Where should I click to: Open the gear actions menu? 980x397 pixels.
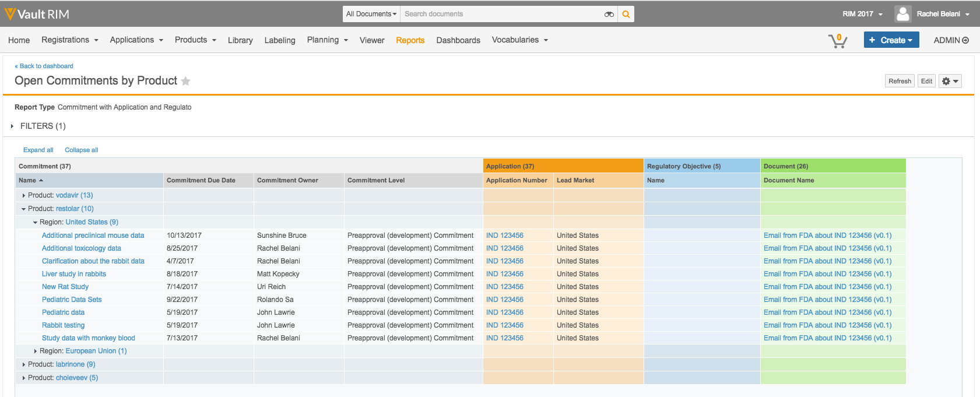tap(950, 81)
